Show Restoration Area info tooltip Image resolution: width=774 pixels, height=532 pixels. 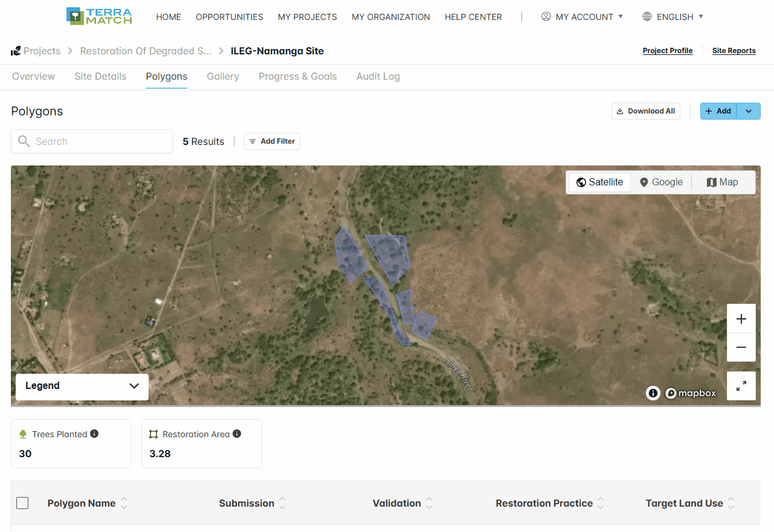pyautogui.click(x=237, y=434)
